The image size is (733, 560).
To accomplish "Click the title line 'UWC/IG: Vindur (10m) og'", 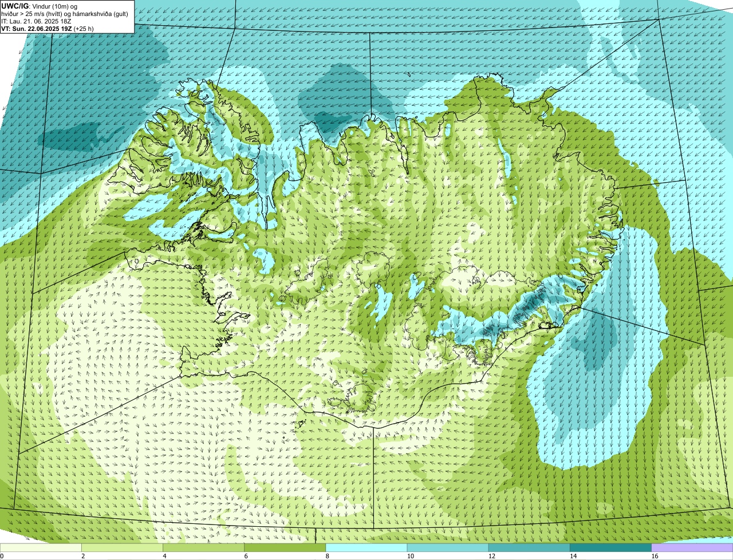I will click(x=39, y=6).
